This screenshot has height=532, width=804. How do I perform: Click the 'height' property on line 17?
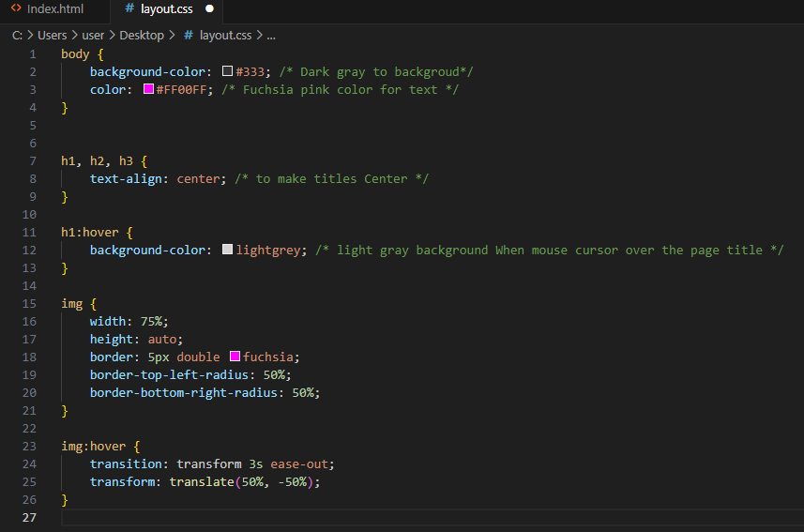coord(112,340)
